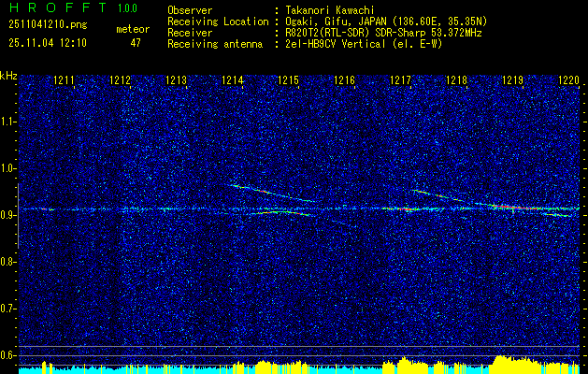Click the R820T2(RTL-SDR) SDR-Sharp 53.372MHz text
Image resolution: width=588 pixels, height=374 pixels.
click(x=381, y=33)
